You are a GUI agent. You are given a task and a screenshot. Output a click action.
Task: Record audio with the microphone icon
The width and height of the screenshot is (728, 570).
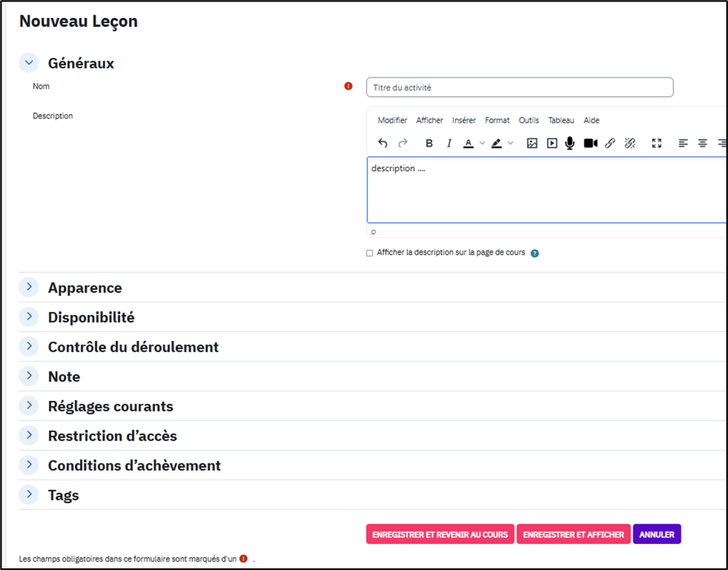(x=570, y=144)
